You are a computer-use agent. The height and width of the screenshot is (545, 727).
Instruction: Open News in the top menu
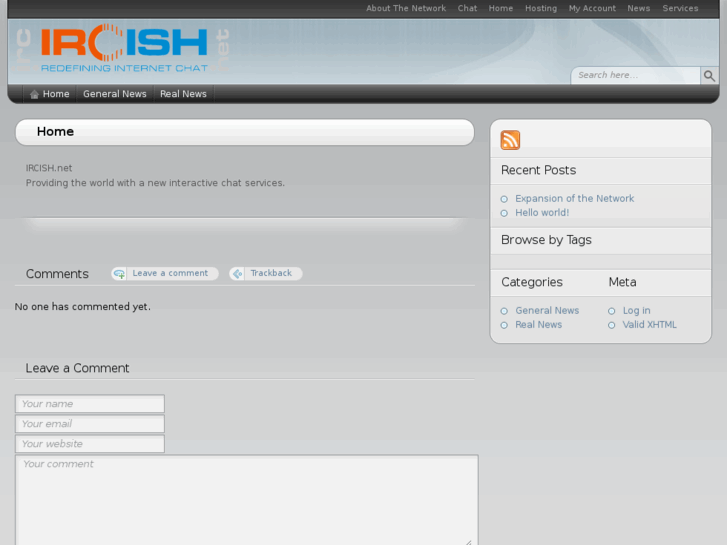tap(638, 8)
